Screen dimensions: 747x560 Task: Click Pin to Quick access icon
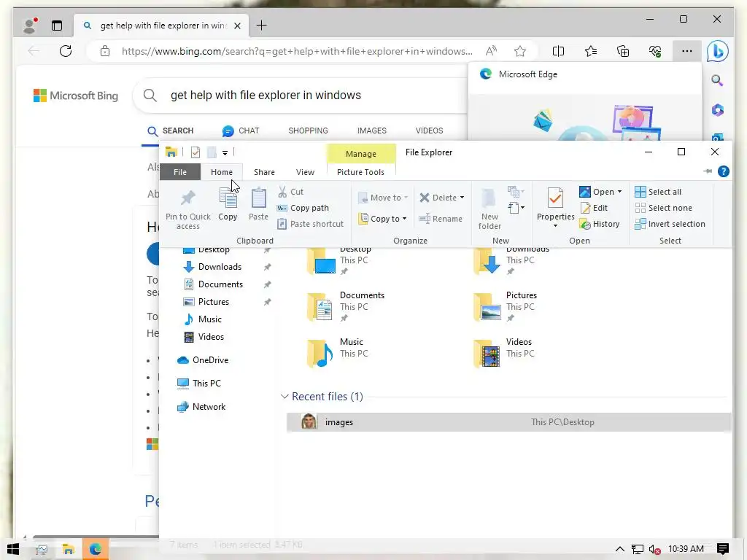pyautogui.click(x=187, y=198)
